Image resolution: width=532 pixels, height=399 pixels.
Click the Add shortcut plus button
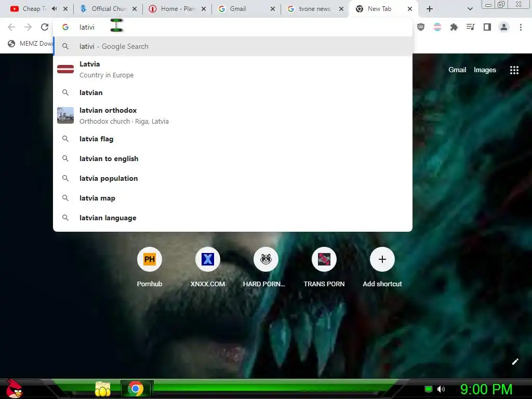coord(382,259)
